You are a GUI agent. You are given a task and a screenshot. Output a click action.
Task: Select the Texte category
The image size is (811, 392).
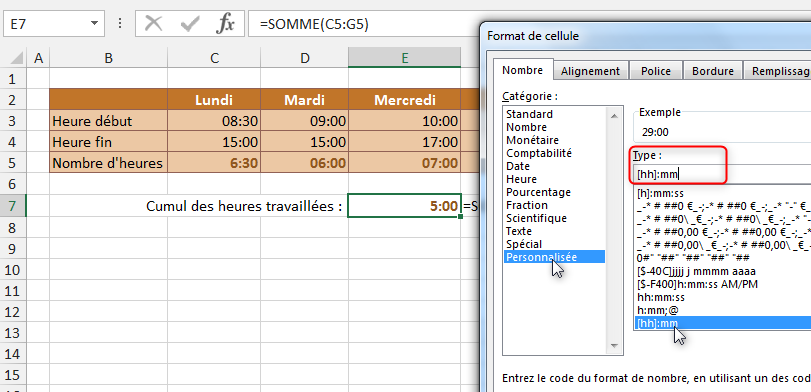[519, 231]
